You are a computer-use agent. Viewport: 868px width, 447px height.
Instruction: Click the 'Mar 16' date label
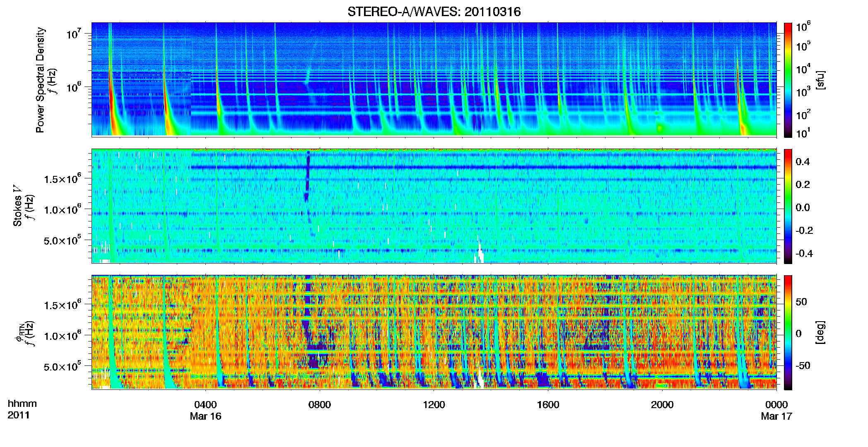pyautogui.click(x=205, y=416)
